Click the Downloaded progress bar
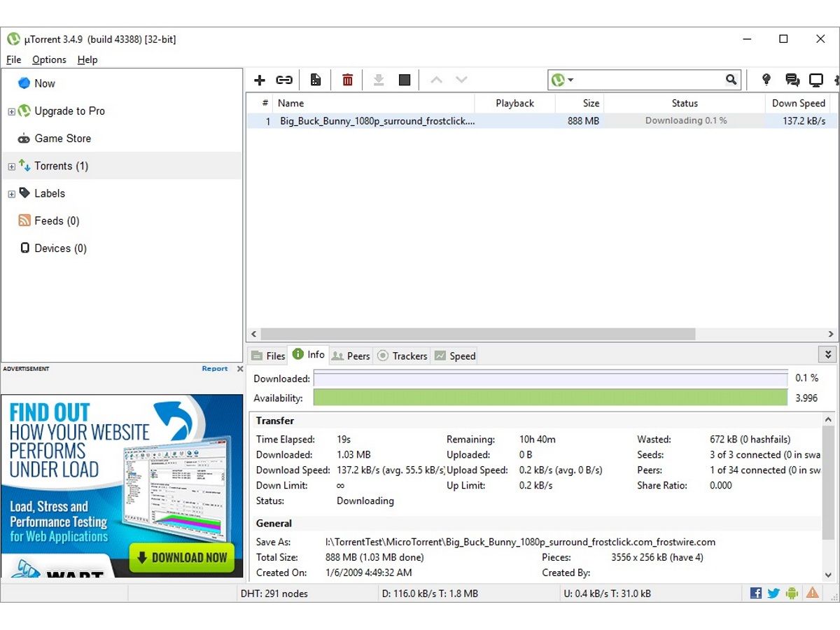 (551, 378)
